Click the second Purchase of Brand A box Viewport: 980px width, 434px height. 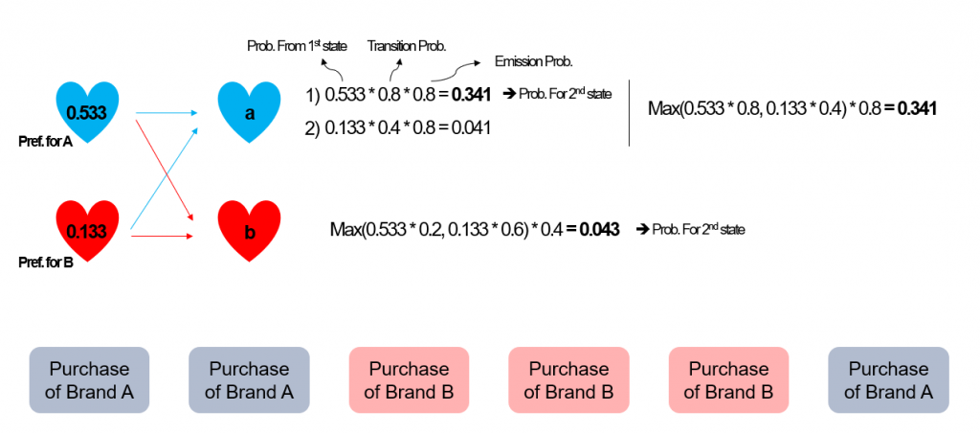[x=250, y=380]
